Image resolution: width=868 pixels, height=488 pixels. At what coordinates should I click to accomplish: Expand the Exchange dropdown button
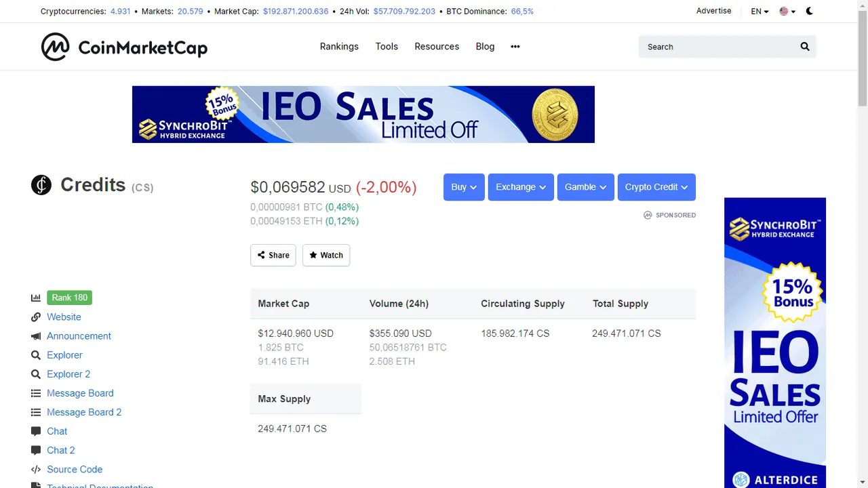point(521,187)
